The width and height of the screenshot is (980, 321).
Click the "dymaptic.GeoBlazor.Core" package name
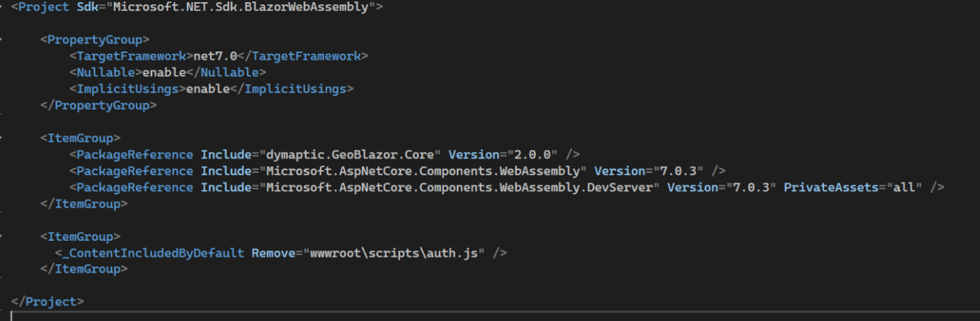(x=350, y=155)
